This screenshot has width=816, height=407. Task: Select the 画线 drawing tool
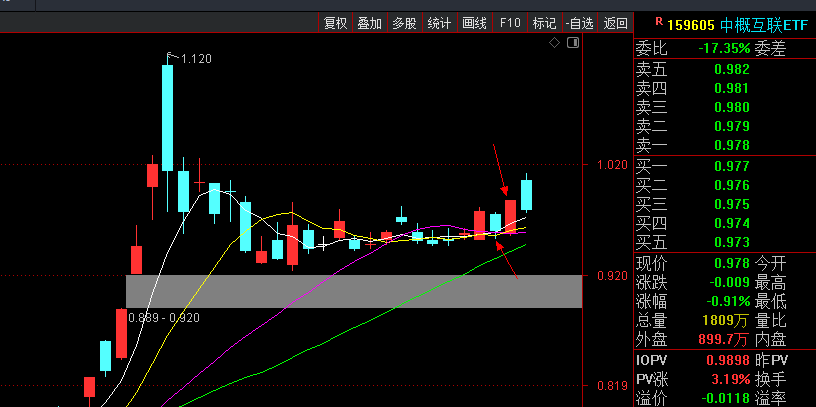tap(475, 23)
